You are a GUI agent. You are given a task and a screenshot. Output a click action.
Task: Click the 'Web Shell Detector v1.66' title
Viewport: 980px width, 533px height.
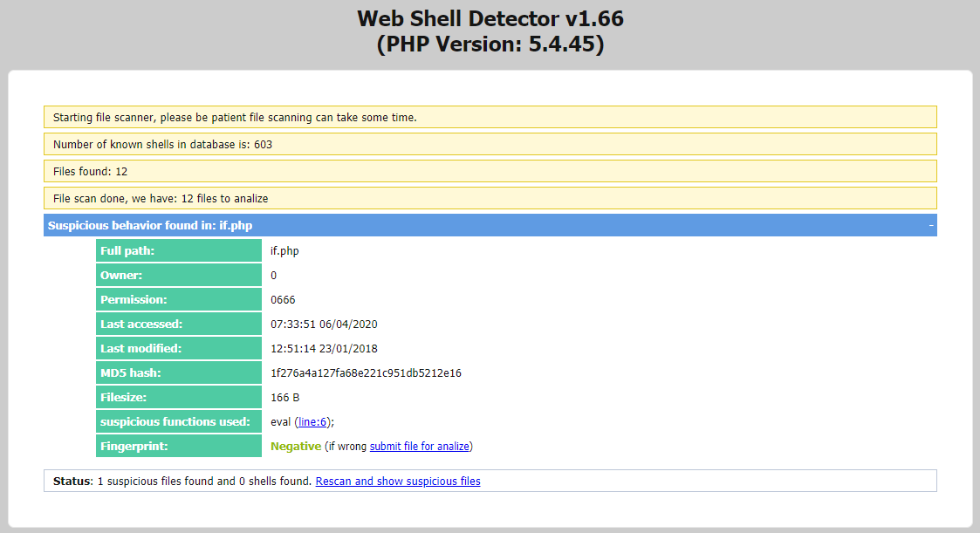tap(490, 18)
